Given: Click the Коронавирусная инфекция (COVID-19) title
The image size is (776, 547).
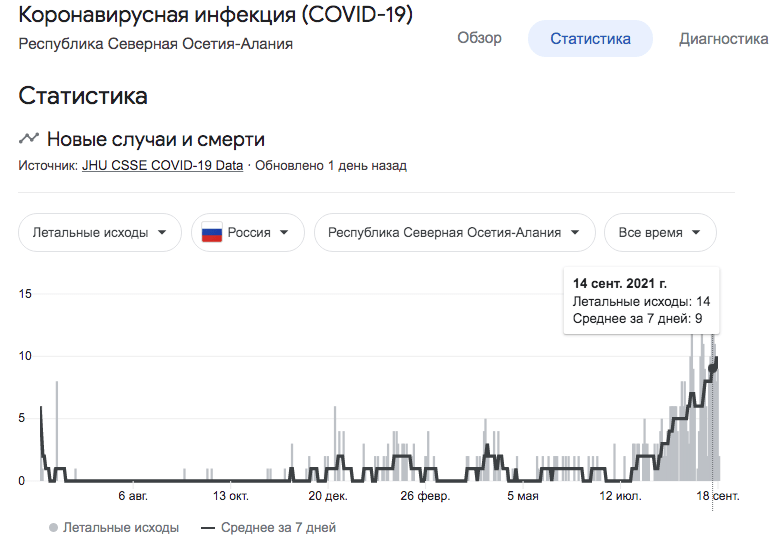Looking at the screenshot, I should [215, 16].
